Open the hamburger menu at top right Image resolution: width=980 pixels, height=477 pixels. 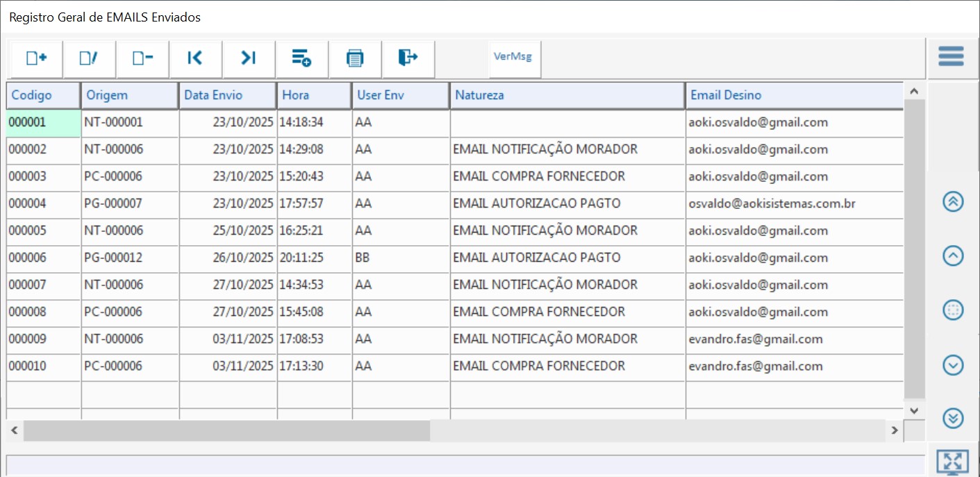click(x=951, y=56)
